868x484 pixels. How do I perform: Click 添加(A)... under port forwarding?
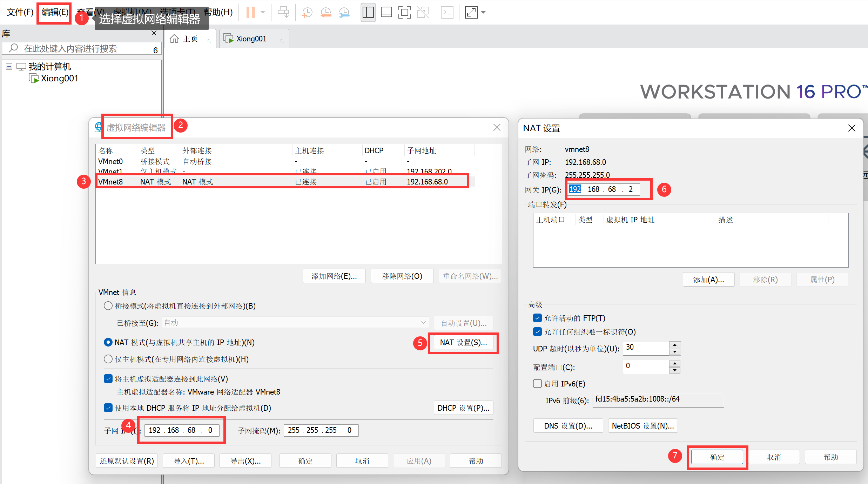point(708,280)
